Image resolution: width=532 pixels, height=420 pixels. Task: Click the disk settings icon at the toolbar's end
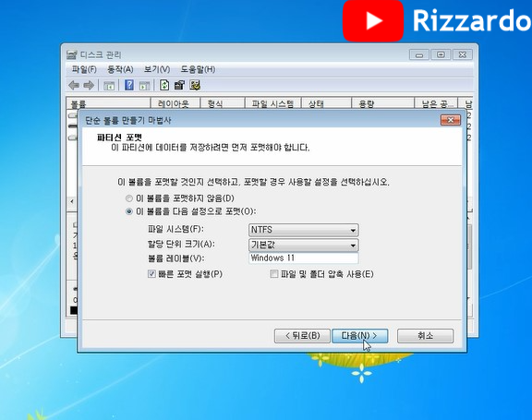pos(195,85)
